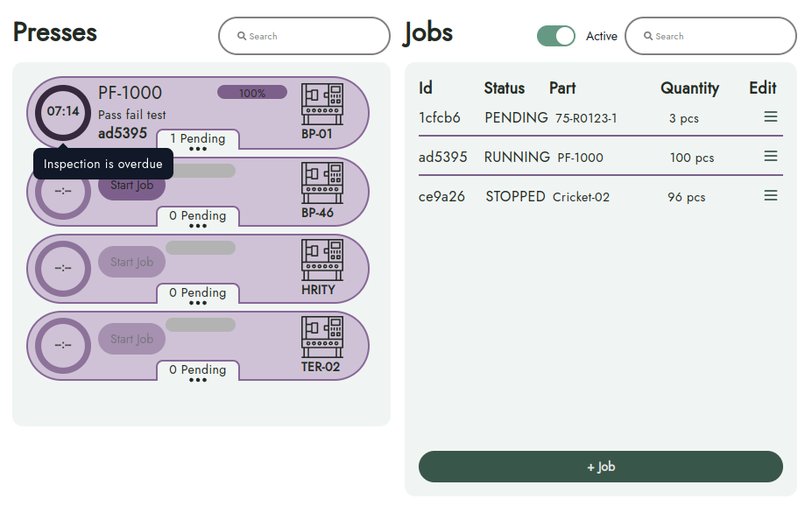Expand the 0 Pending tab on HRITY
Viewport: 812px width, 506px height.
click(x=198, y=293)
